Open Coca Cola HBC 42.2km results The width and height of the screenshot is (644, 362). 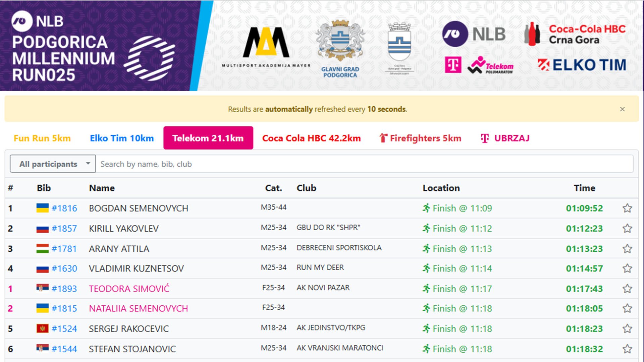311,138
